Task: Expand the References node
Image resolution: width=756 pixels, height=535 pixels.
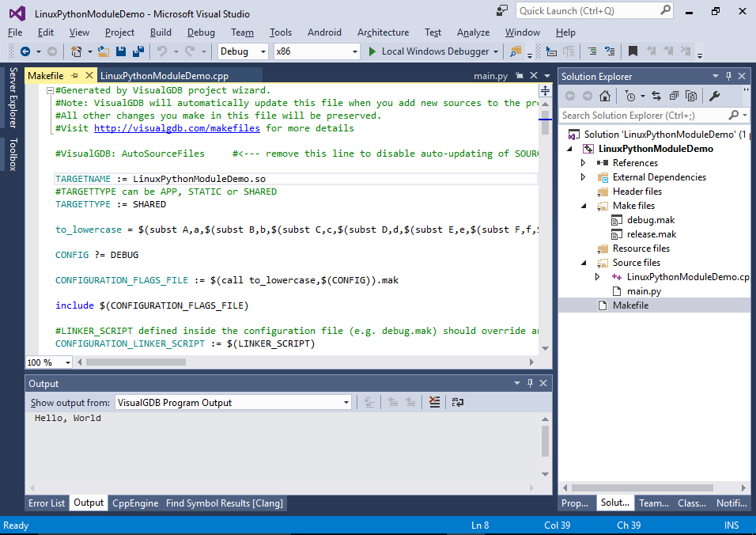Action: [583, 163]
